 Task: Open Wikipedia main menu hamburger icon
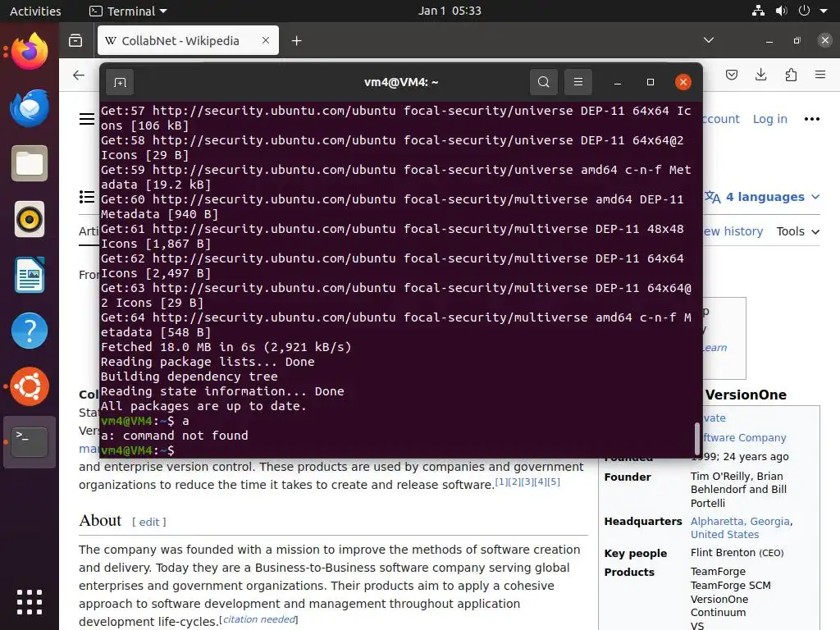coord(87,119)
